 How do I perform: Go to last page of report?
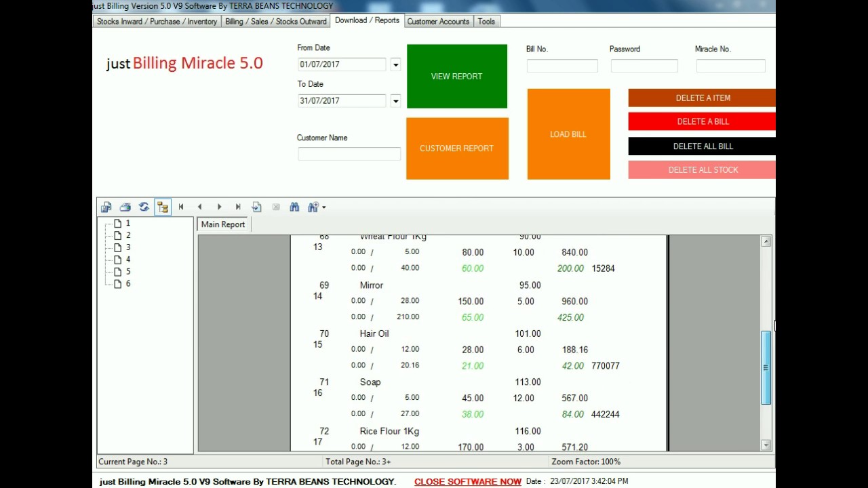click(238, 207)
